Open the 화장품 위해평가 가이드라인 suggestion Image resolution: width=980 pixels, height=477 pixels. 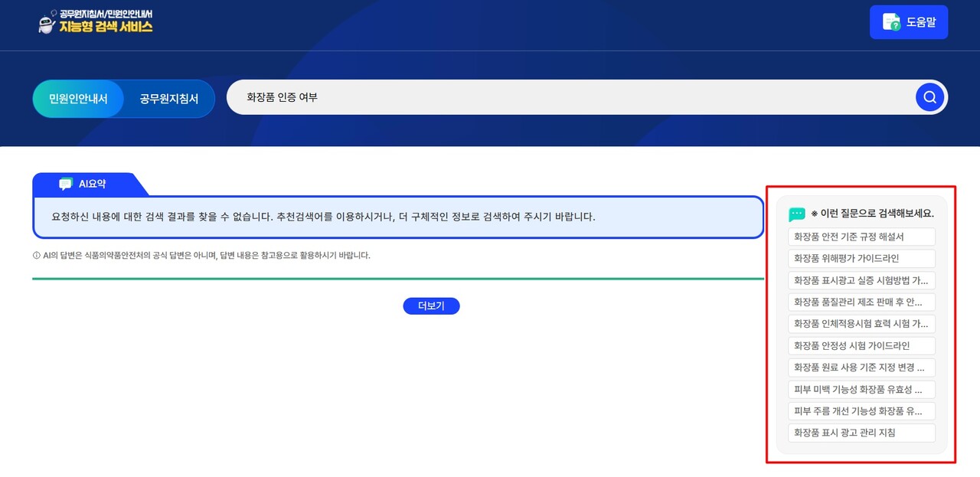[x=861, y=258]
